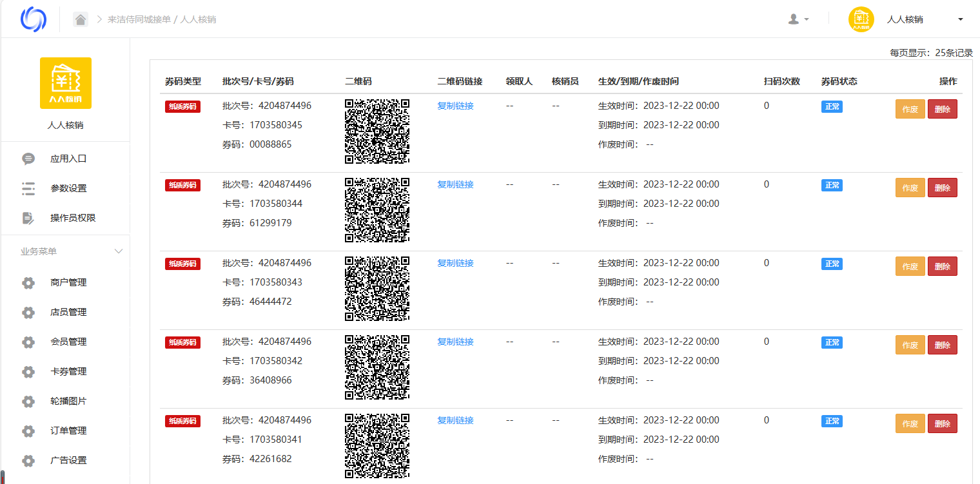980x484 pixels.
Task: Void coupon with card number 1703580341
Action: (x=910, y=423)
